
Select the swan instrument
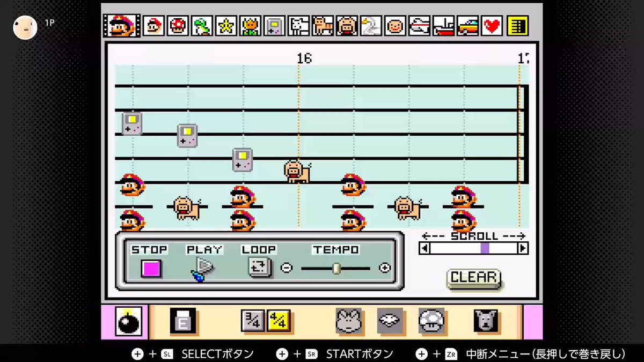[371, 25]
